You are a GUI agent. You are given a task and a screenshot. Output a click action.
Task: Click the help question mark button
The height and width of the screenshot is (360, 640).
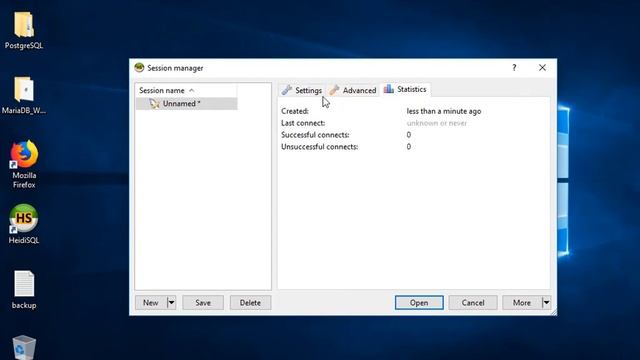tap(514, 68)
